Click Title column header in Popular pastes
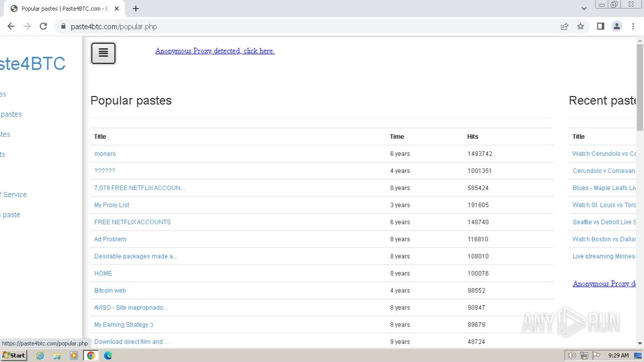The height and width of the screenshot is (362, 644). point(100,137)
